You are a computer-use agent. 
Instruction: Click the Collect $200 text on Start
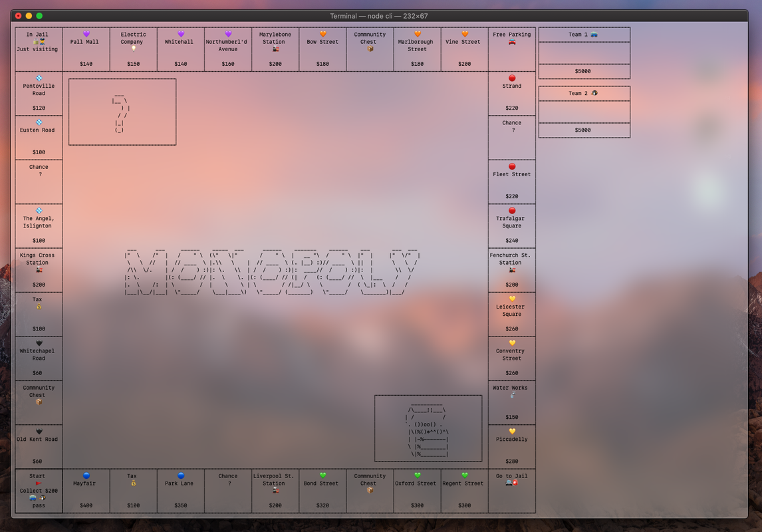39,491
